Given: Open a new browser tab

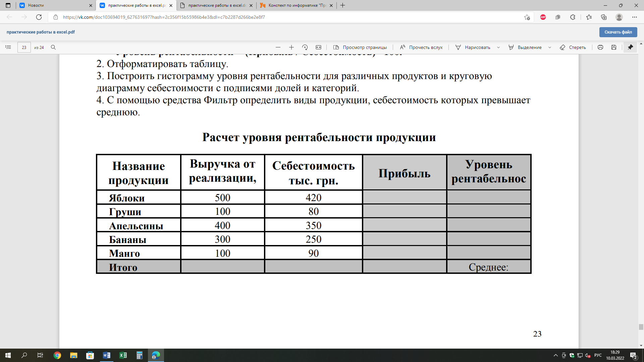Looking at the screenshot, I should point(342,5).
